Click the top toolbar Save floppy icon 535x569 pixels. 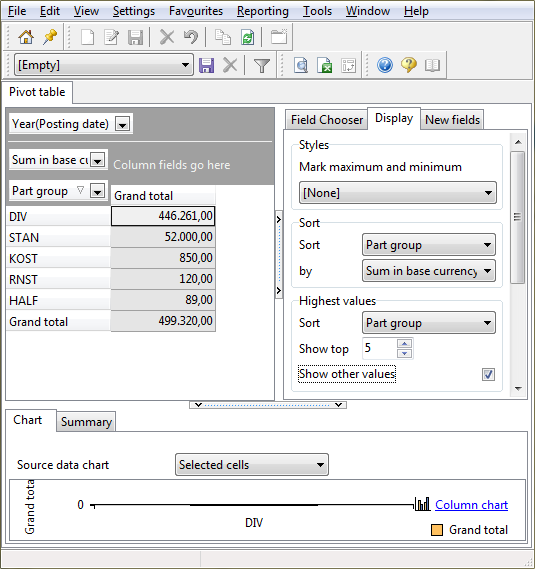[135, 37]
